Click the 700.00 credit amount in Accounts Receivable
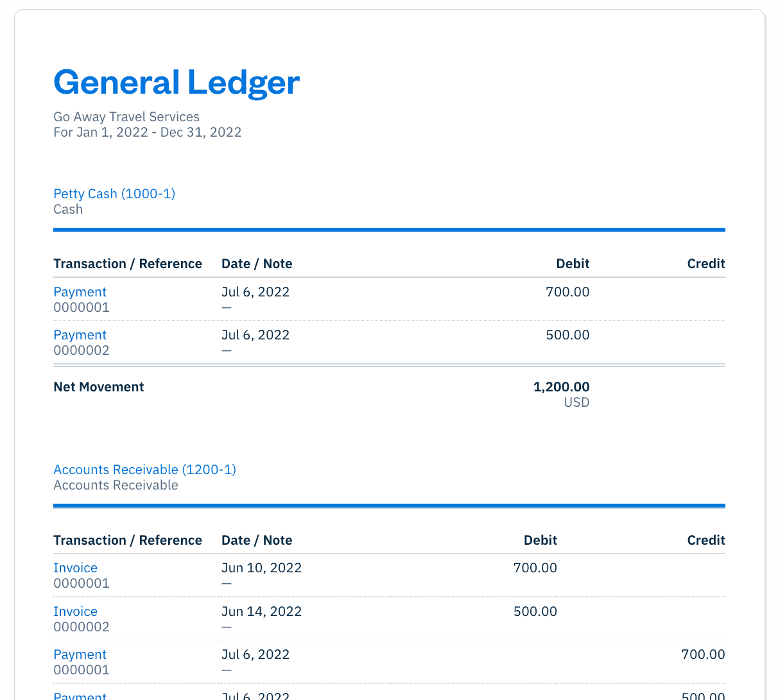 [703, 654]
